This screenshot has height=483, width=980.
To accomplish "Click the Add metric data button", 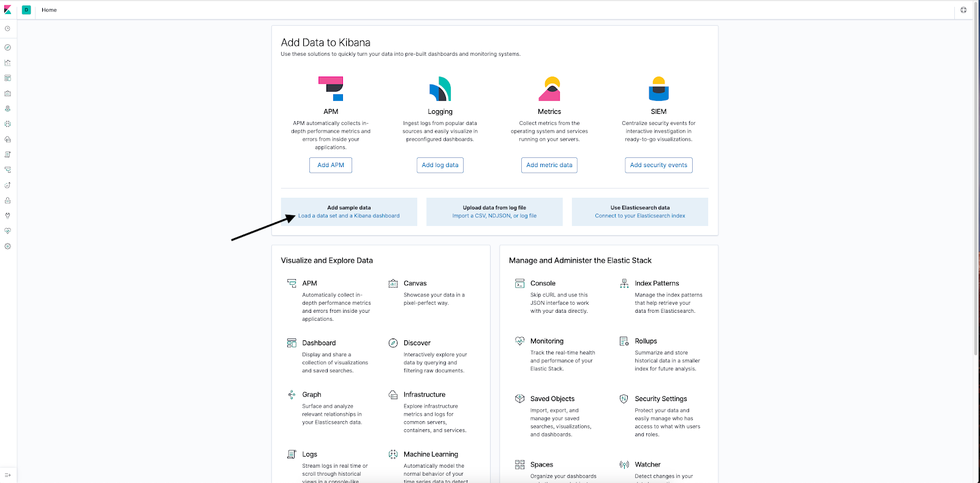I will [x=549, y=165].
